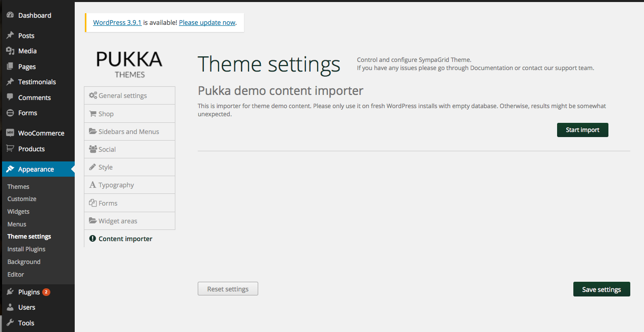
Task: Switch to the theme Forms tab
Action: [130, 203]
